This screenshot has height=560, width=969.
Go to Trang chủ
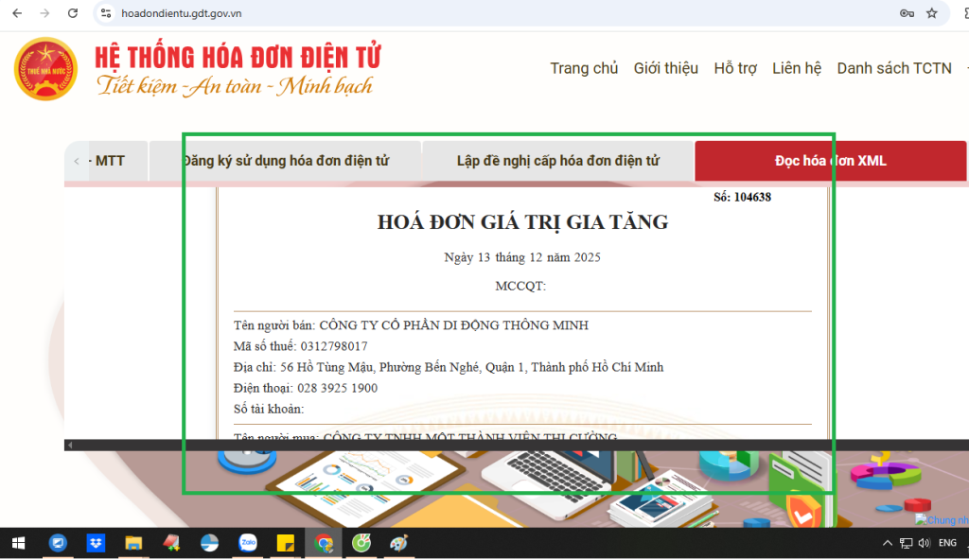pyautogui.click(x=584, y=68)
